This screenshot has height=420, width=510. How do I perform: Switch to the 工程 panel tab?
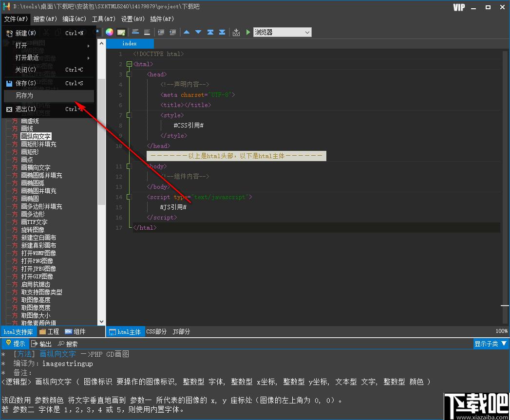pyautogui.click(x=49, y=331)
